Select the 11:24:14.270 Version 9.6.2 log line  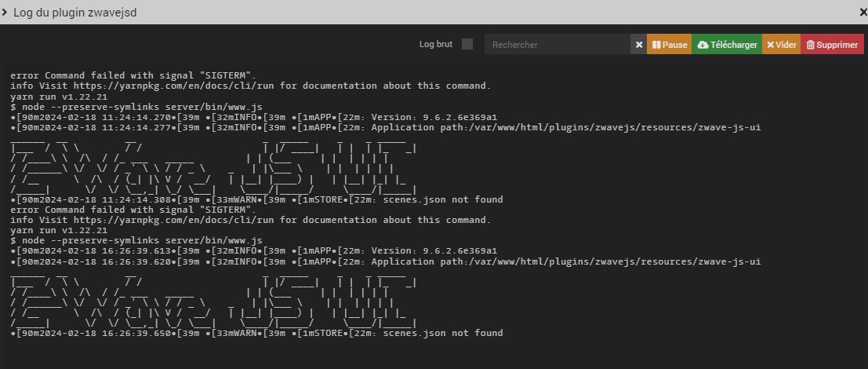click(253, 118)
